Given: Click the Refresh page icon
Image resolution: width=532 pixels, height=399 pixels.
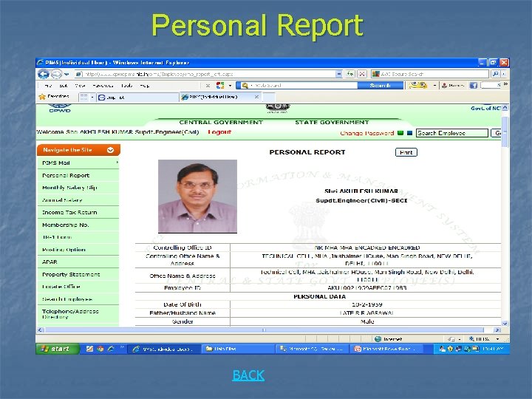Looking at the screenshot, I should coord(350,74).
